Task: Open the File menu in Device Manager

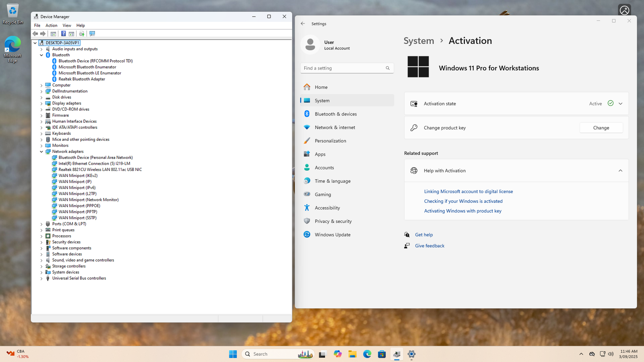Action: coord(37,25)
